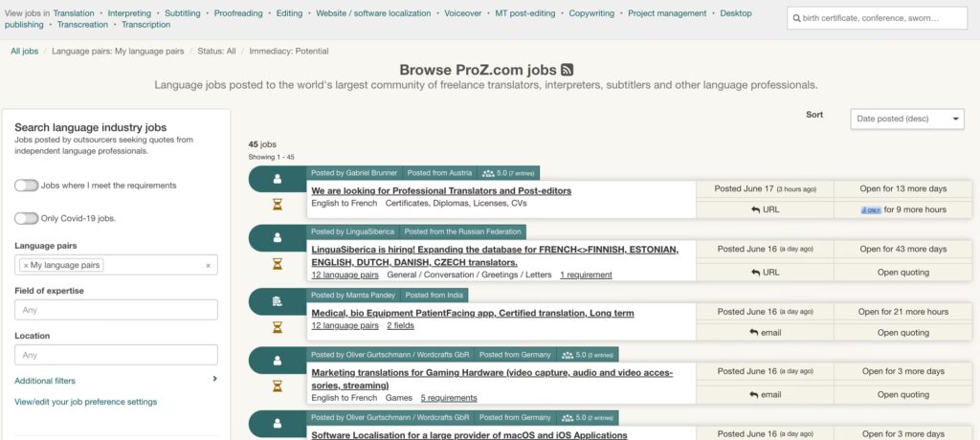Image resolution: width=980 pixels, height=440 pixels.
Task: Open the Professional Translators and Post-editors job
Action: [x=441, y=190]
